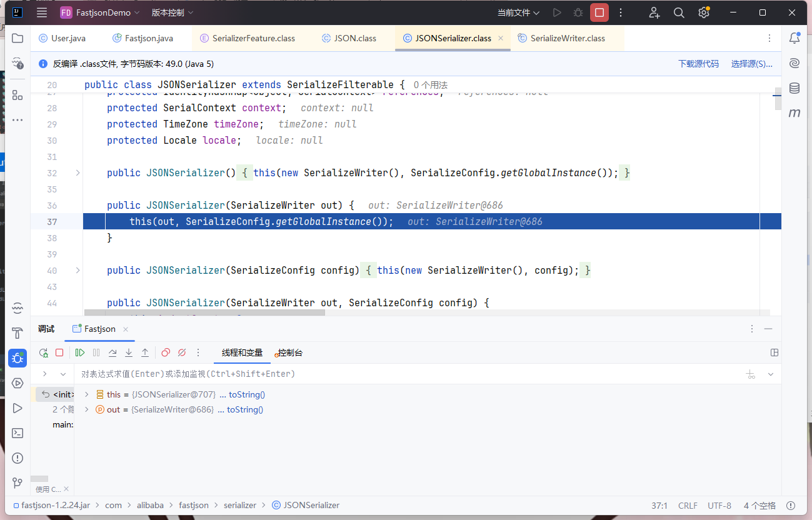Viewport: 812px width, 520px height.
Task: Open the 版本控制 dropdown menu
Action: [173, 12]
